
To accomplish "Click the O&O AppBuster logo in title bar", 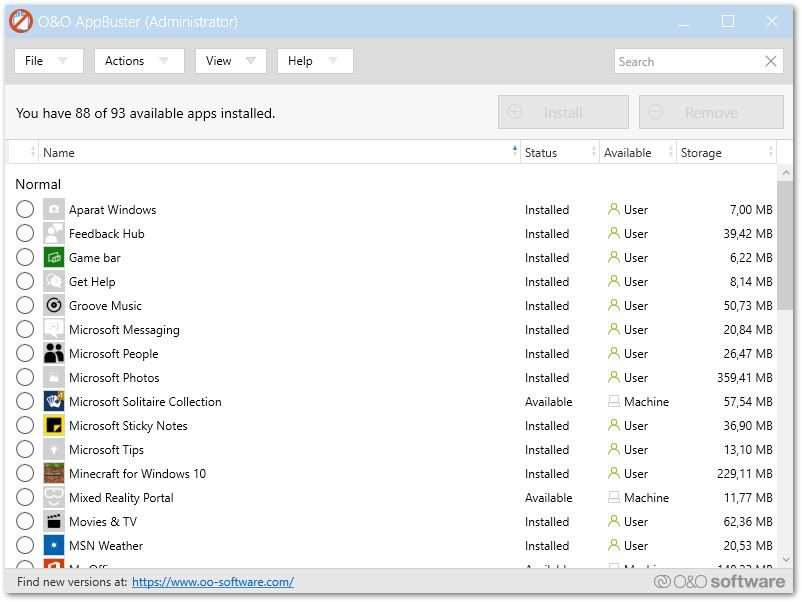I will click(21, 21).
